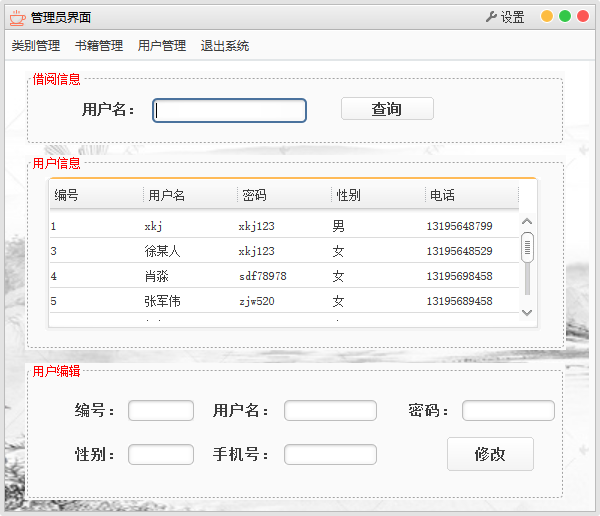
Task: Click phone number 13195648799
Action: coord(460,226)
